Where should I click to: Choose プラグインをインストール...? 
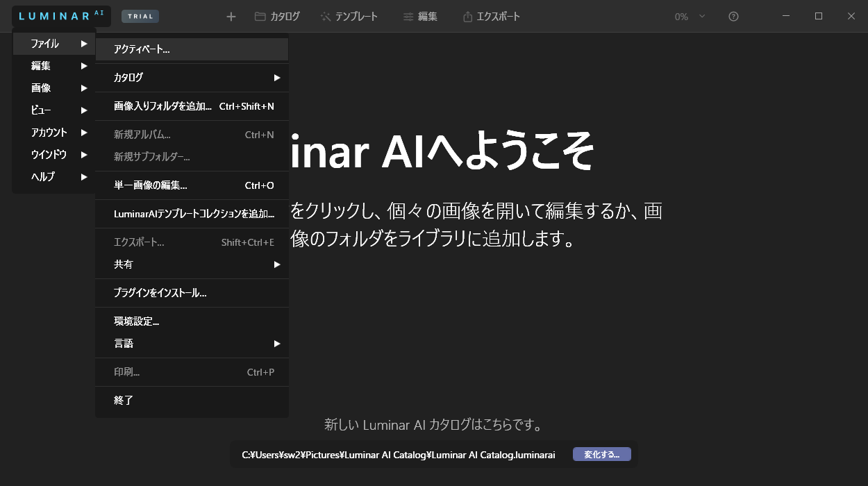click(x=192, y=293)
